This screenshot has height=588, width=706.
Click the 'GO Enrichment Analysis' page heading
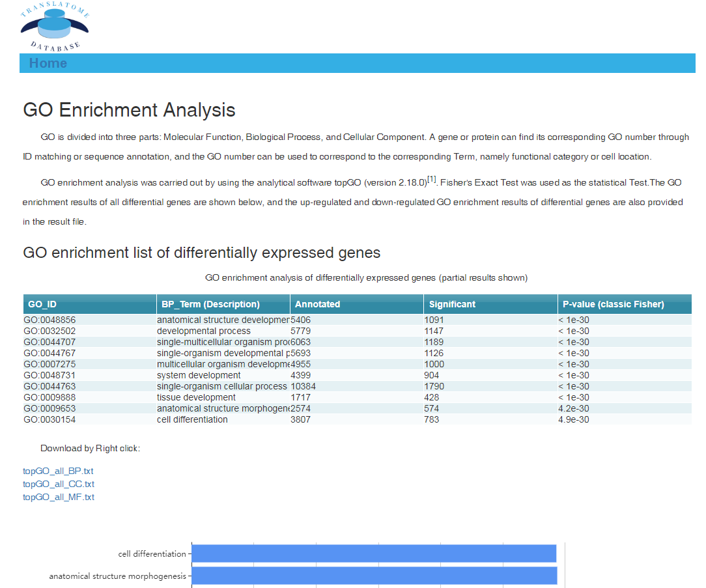coord(129,110)
